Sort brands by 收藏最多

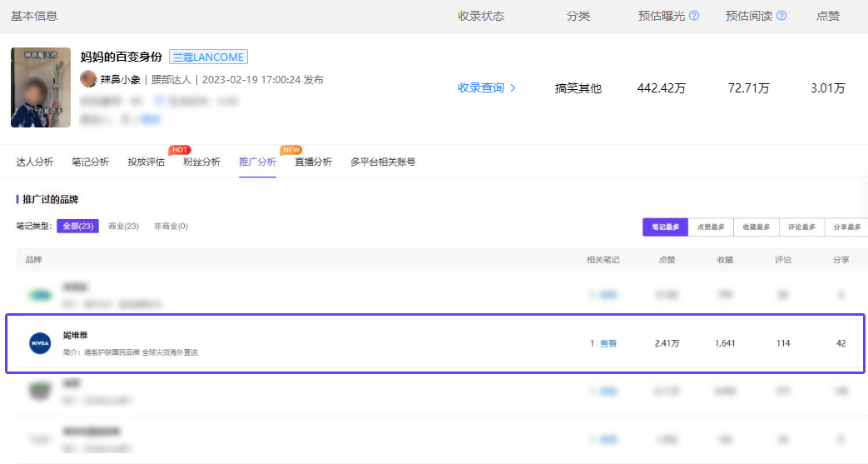[756, 227]
